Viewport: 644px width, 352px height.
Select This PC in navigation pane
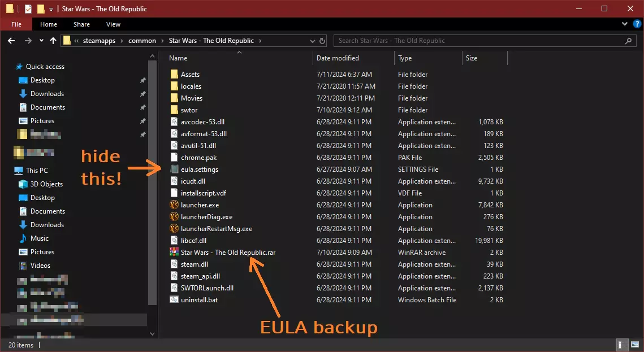(37, 170)
